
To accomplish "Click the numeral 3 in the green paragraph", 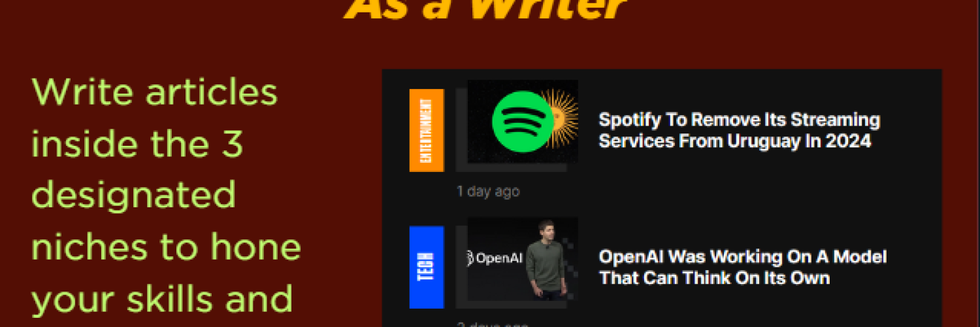I will (x=233, y=144).
